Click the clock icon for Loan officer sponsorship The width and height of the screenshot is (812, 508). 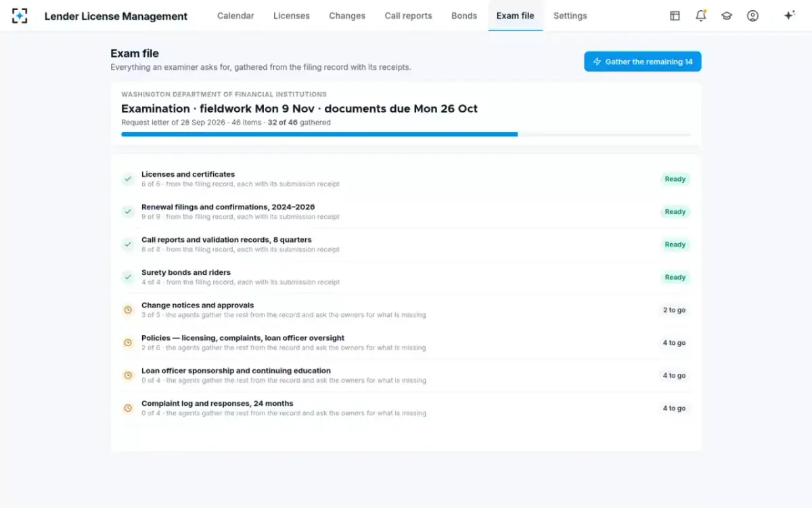[128, 375]
